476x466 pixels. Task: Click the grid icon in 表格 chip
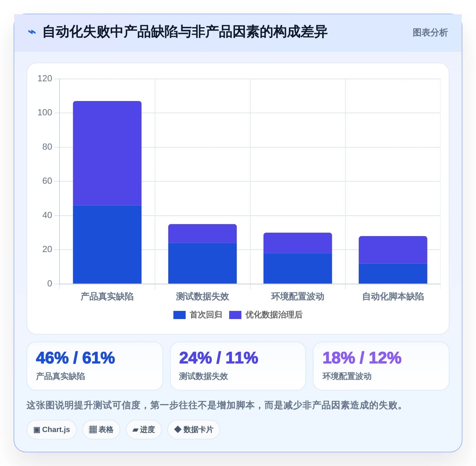pos(93,430)
